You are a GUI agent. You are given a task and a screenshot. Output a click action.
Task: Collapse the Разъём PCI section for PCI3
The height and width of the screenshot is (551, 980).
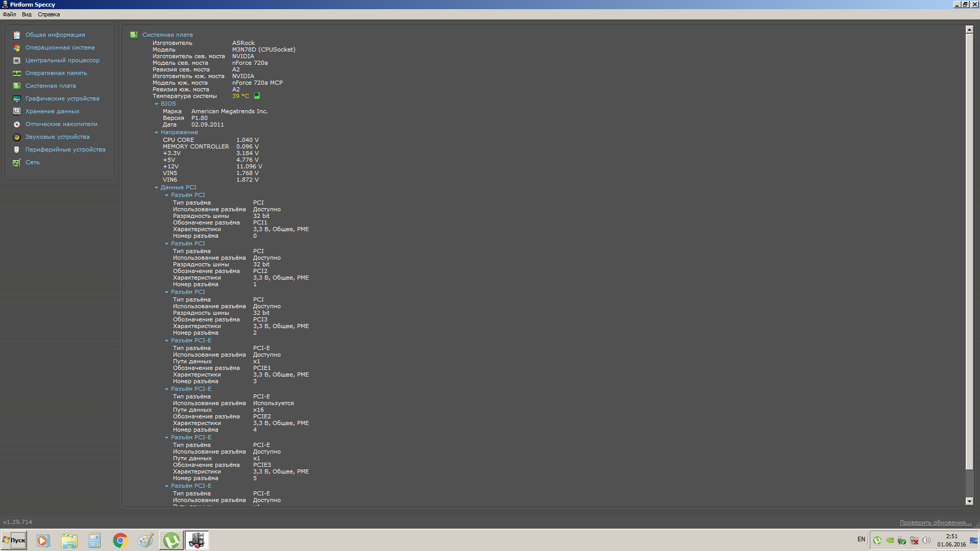[x=166, y=292]
